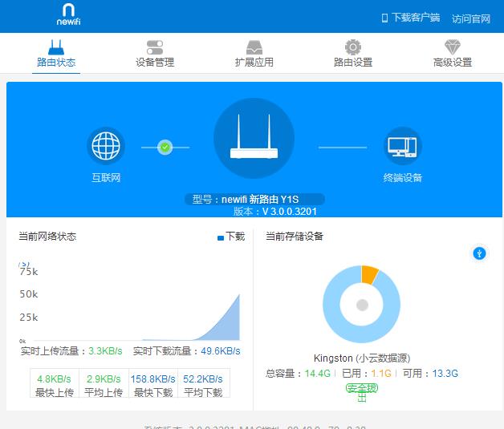
Task: Click the blue USB storage icon
Action: click(479, 253)
